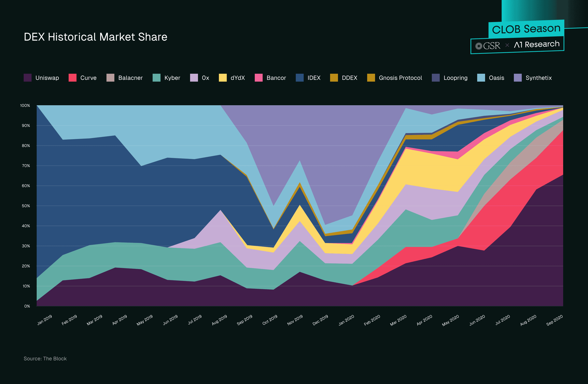Select the Loopring legend swatch
The width and height of the screenshot is (588, 384).
436,77
